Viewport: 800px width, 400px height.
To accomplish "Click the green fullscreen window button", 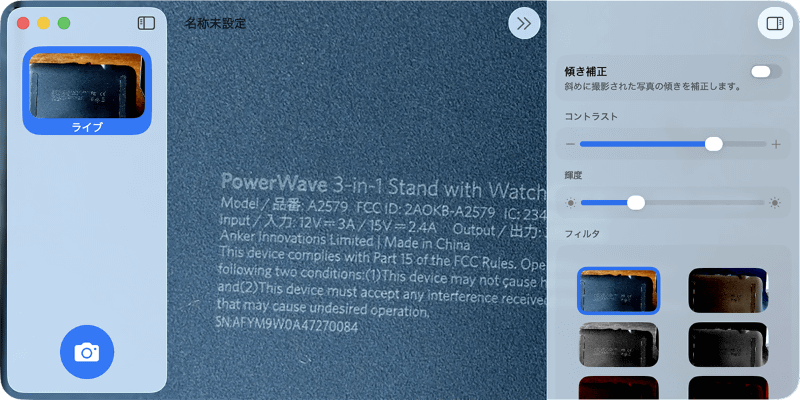I will 64,23.
